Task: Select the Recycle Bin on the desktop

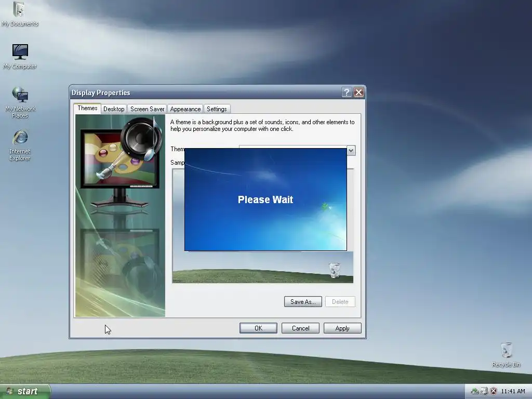Action: [x=506, y=354]
